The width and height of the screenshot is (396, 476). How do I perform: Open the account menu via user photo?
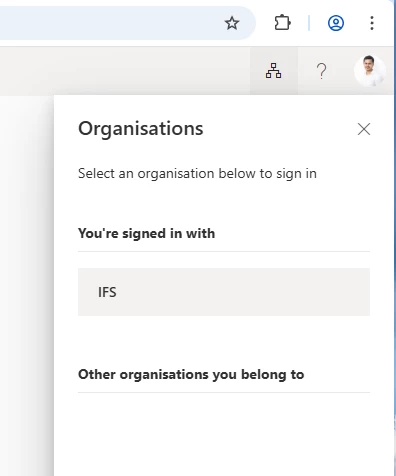coord(370,71)
